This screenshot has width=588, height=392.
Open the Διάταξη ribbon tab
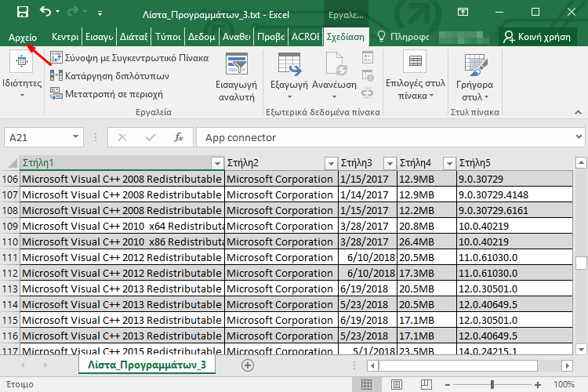click(134, 37)
